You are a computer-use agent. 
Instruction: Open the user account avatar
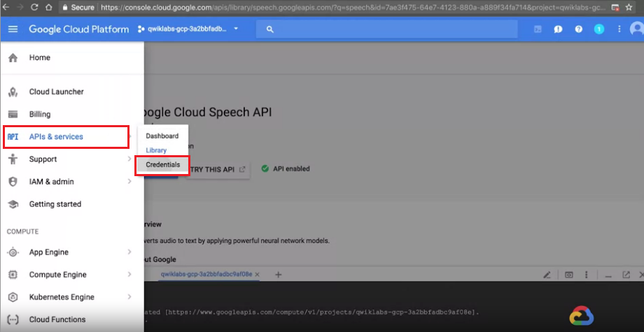click(x=637, y=29)
